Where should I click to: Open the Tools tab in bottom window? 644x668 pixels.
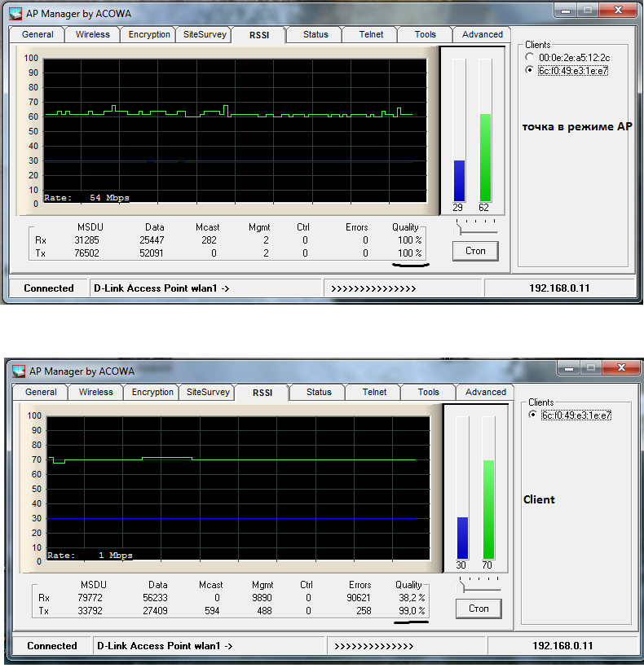click(428, 392)
